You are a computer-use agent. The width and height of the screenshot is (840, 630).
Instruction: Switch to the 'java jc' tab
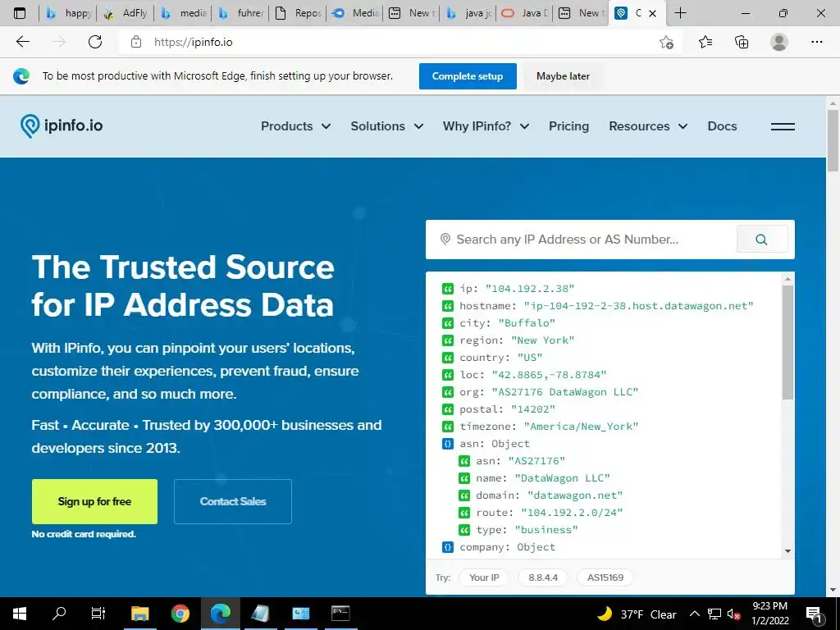468,13
